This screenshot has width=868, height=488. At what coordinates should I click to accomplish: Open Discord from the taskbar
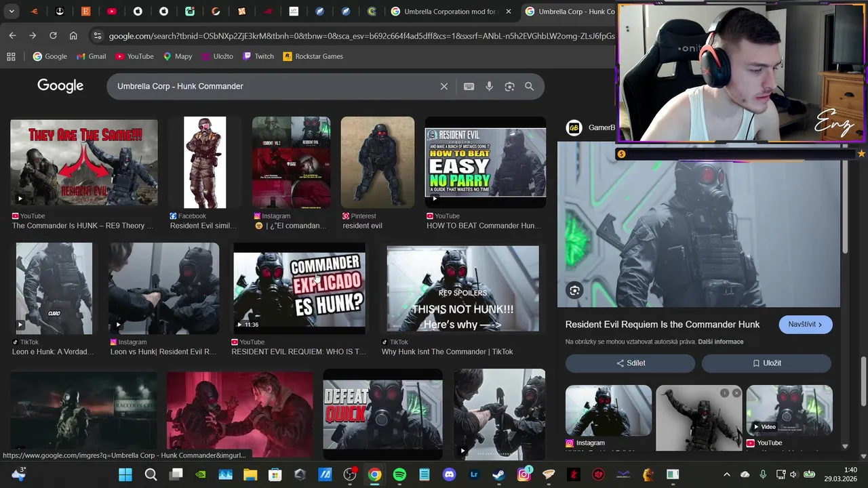(x=449, y=474)
